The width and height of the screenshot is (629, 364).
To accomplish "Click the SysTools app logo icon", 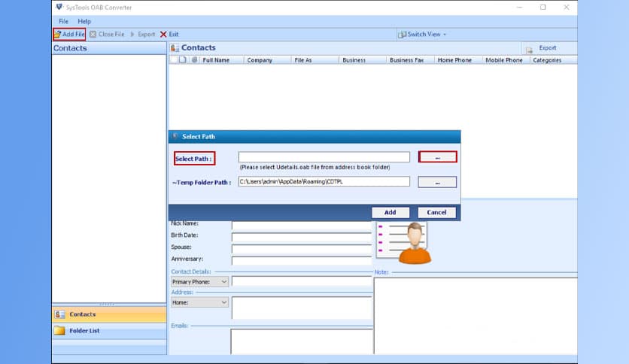I will (x=59, y=8).
